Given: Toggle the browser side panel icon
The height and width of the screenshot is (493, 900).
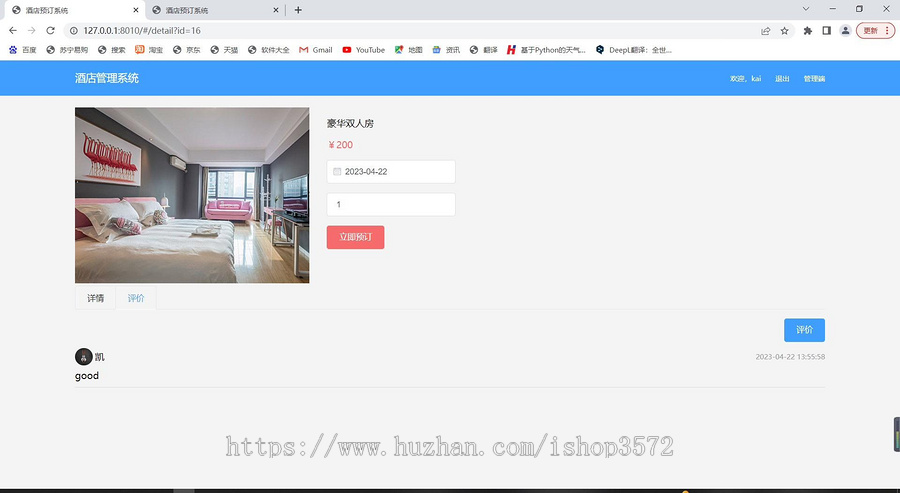Looking at the screenshot, I should 827,30.
